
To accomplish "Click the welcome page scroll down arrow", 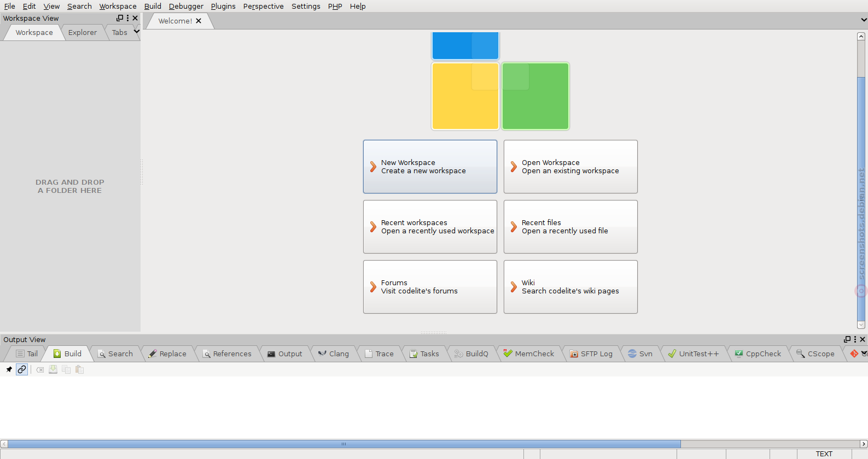I will pos(861,325).
